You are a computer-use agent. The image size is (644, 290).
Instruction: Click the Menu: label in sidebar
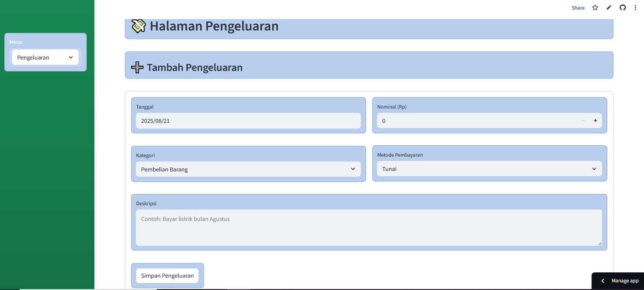(16, 42)
